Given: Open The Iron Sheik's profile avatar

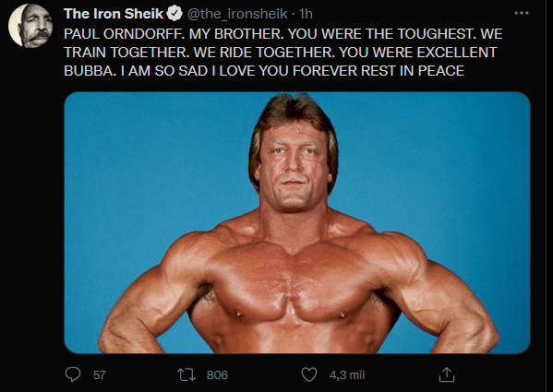Looking at the screenshot, I should click(30, 25).
